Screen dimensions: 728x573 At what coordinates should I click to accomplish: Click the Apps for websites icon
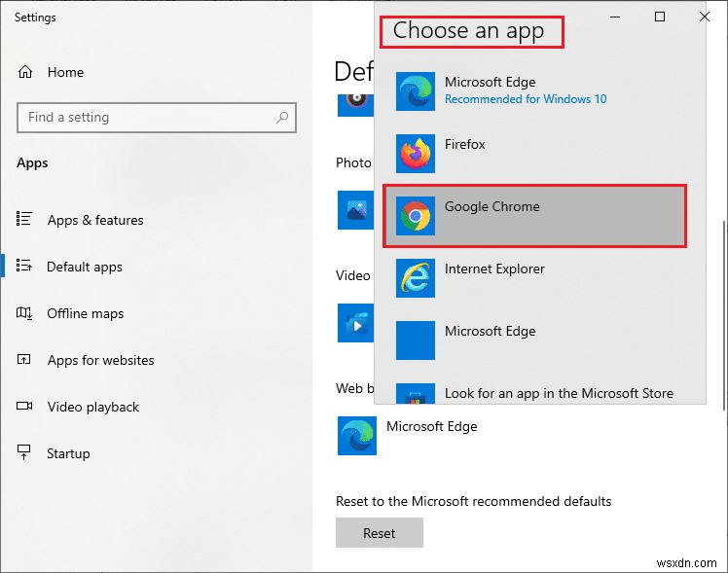point(24,359)
